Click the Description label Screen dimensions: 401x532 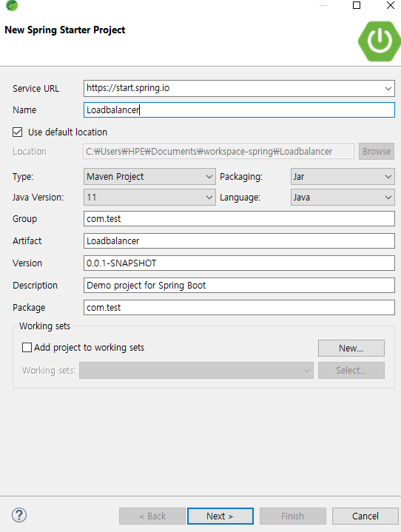(35, 286)
